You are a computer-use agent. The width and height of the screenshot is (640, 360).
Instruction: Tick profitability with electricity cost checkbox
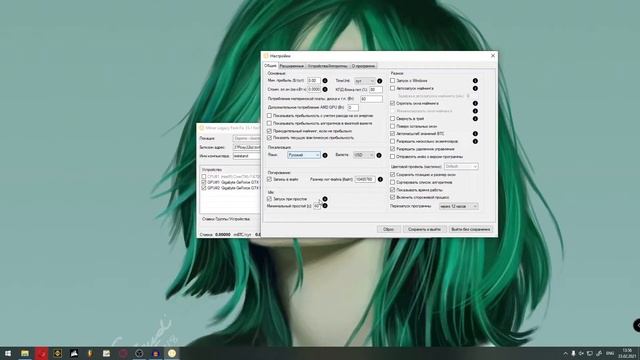[x=269, y=116]
